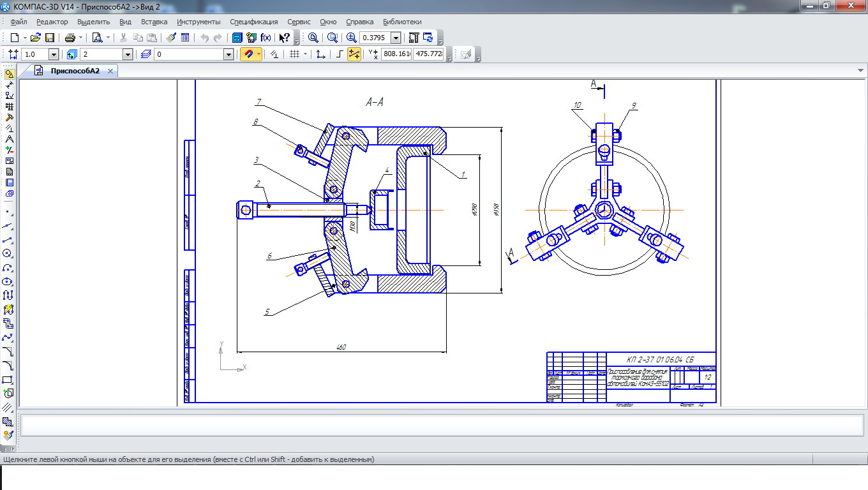Open the Инструменты menu
Viewport: 868px width, 490px height.
(199, 22)
